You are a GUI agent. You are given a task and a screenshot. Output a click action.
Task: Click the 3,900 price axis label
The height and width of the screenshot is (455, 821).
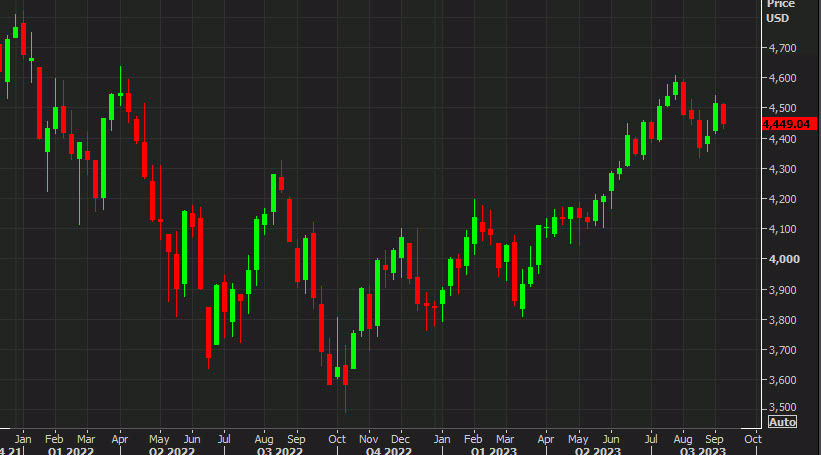point(782,290)
